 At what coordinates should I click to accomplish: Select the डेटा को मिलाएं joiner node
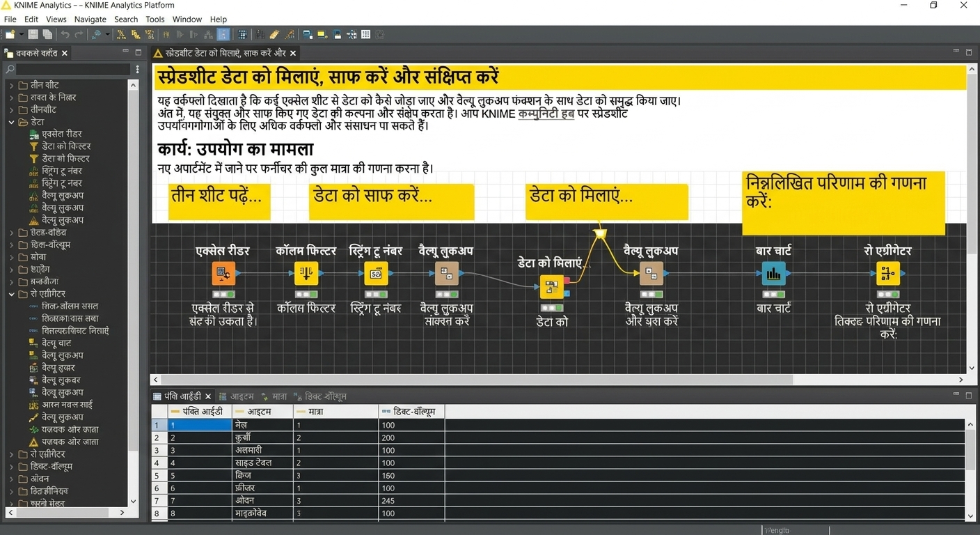(x=551, y=287)
